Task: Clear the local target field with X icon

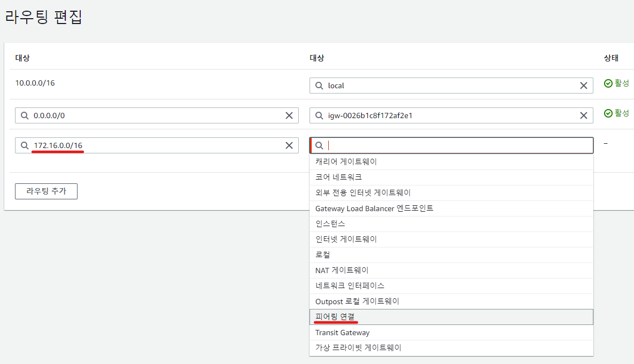Action: tap(584, 86)
